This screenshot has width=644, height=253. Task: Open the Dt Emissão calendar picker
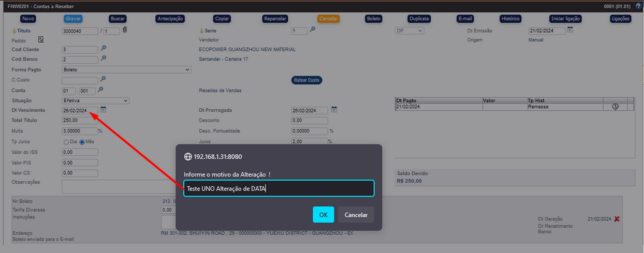pos(569,30)
